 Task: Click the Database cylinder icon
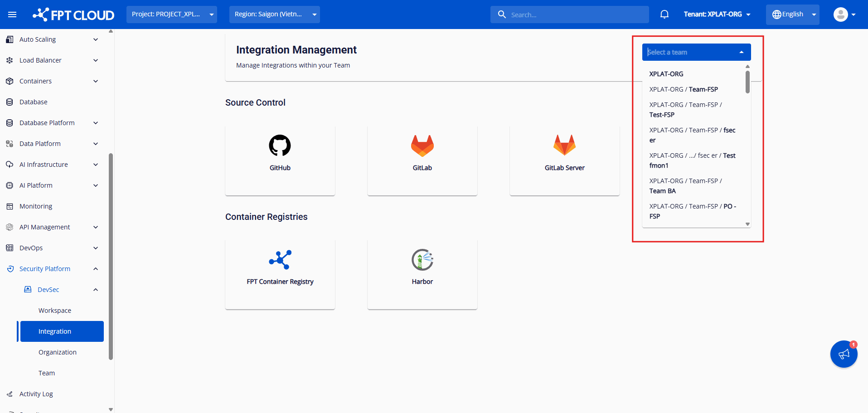coord(10,102)
